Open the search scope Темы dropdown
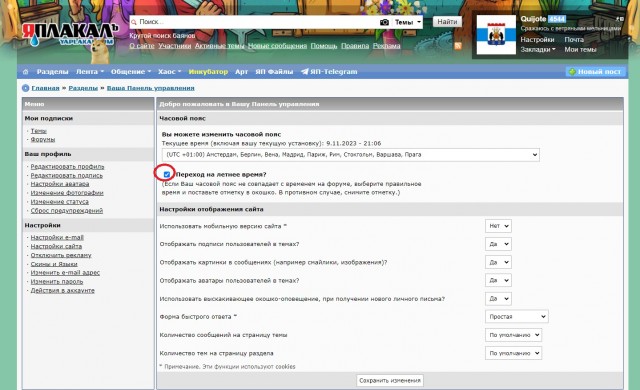 (x=407, y=22)
